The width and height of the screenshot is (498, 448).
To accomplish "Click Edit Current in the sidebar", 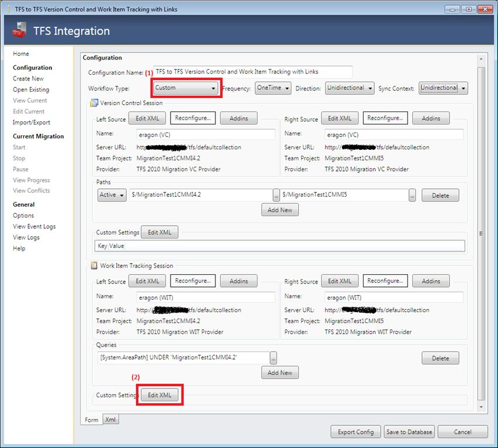I will (x=29, y=111).
